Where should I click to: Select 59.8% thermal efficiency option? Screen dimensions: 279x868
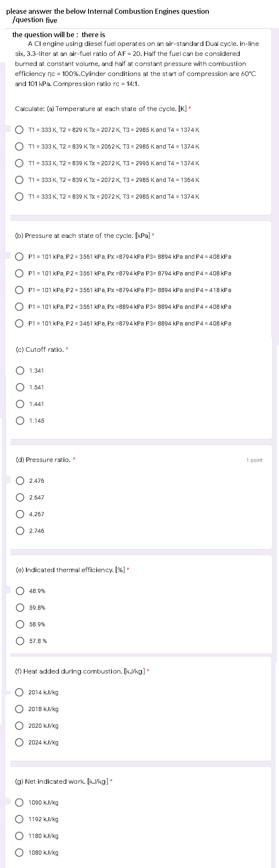(x=20, y=607)
